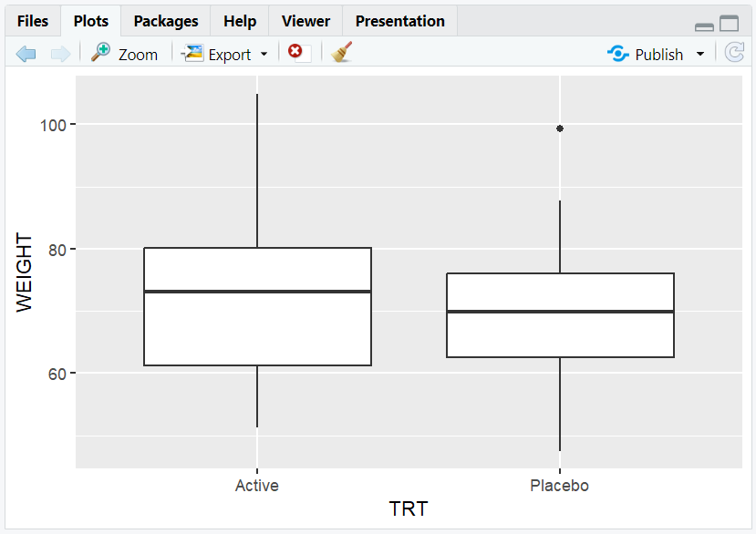Open the Presentation tab

[x=399, y=20]
